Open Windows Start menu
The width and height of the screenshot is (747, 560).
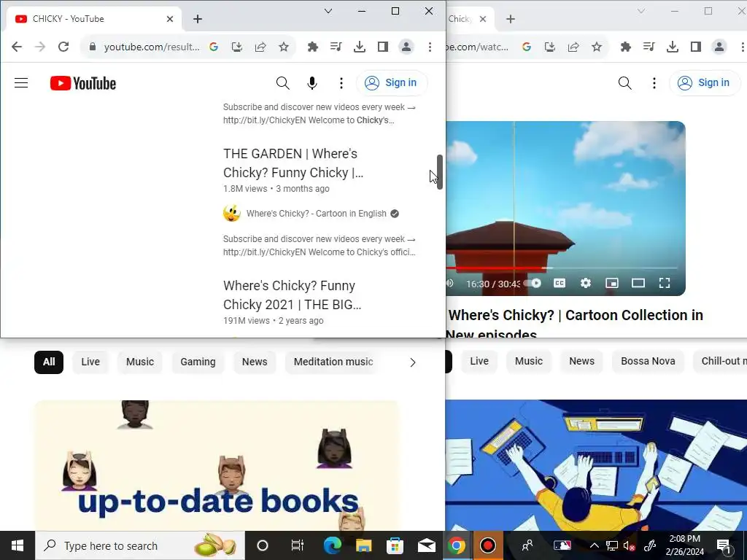(x=18, y=545)
